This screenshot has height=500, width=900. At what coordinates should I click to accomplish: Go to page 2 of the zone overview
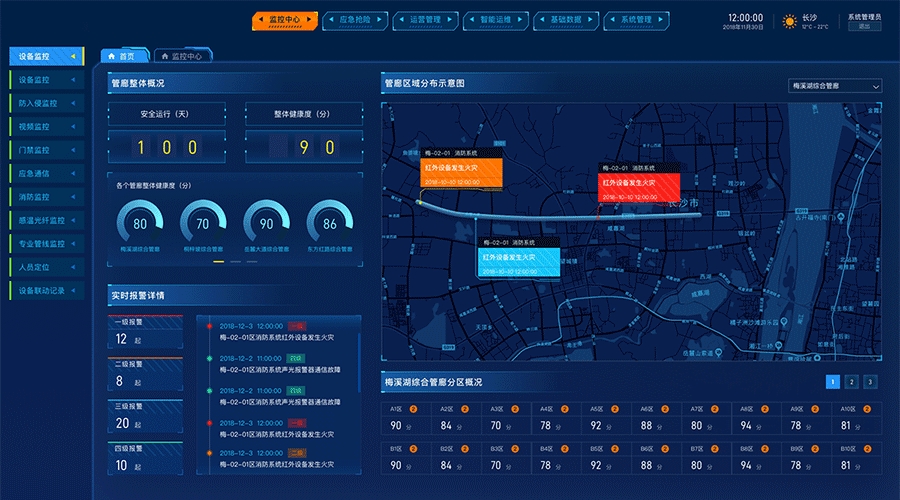(x=852, y=382)
